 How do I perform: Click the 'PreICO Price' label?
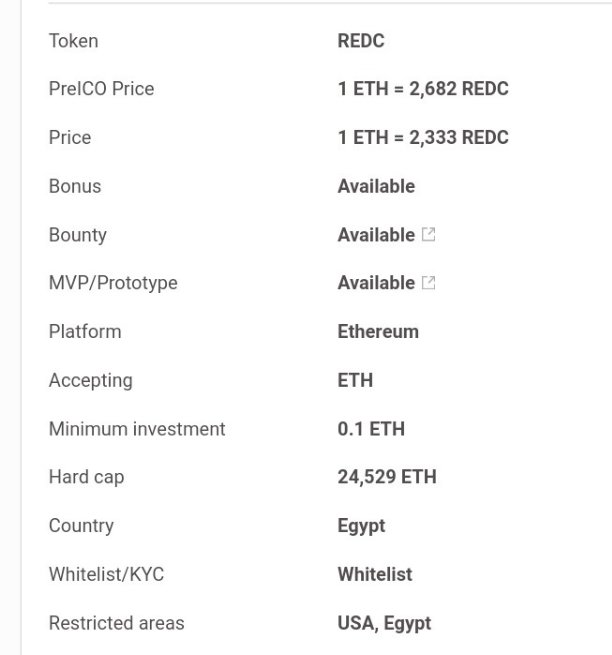(102, 89)
